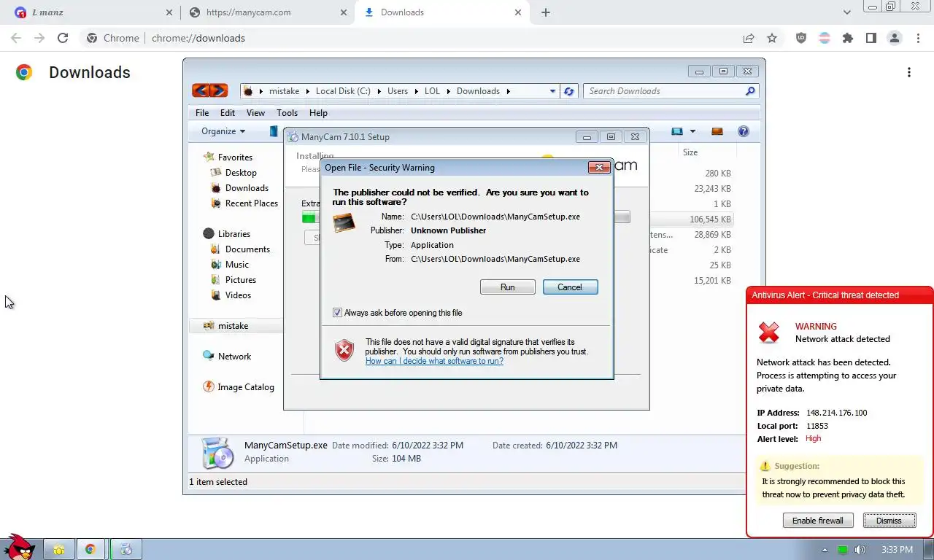Click the 106,545 KB file size row
Screen dimensions: 934x560
point(710,219)
